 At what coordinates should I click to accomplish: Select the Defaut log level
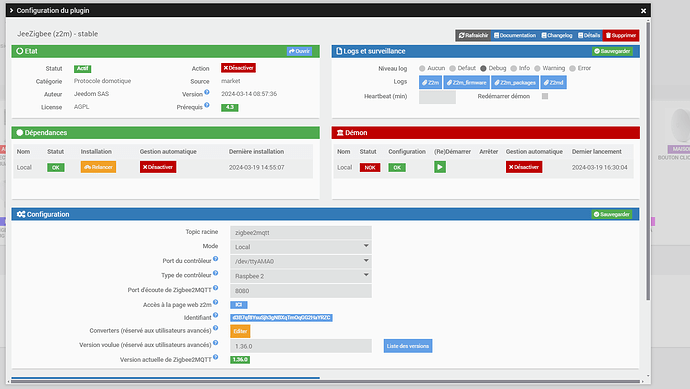(x=452, y=68)
